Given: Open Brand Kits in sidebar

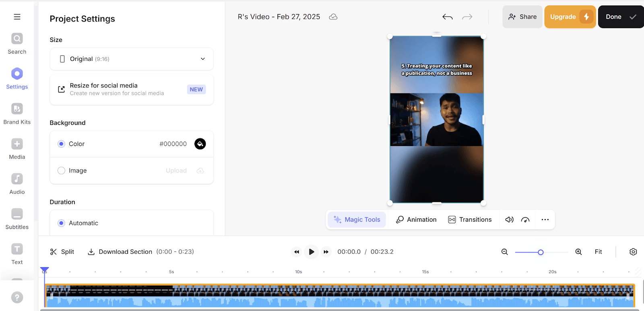Looking at the screenshot, I should [x=17, y=114].
